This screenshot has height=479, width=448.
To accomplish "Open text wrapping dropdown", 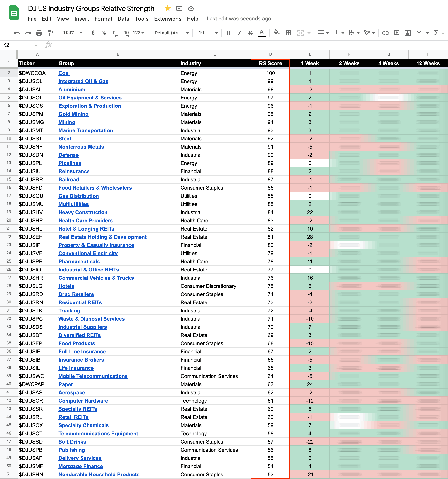I will tap(354, 33).
